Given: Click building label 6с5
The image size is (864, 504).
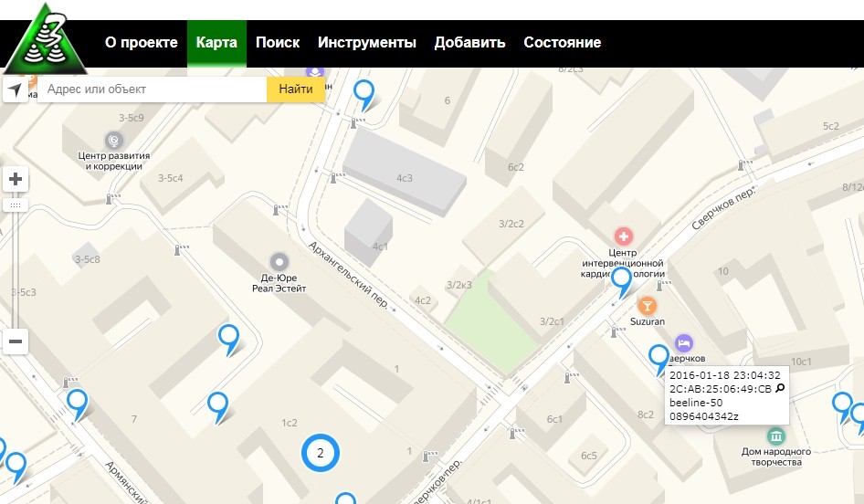Looking at the screenshot, I should 589,456.
